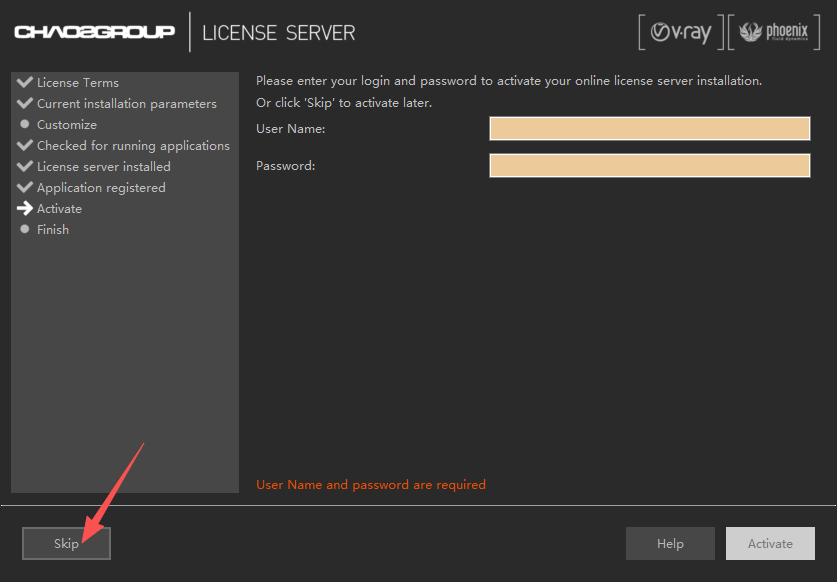This screenshot has width=837, height=582.
Task: Click the Activate button
Action: 770,543
